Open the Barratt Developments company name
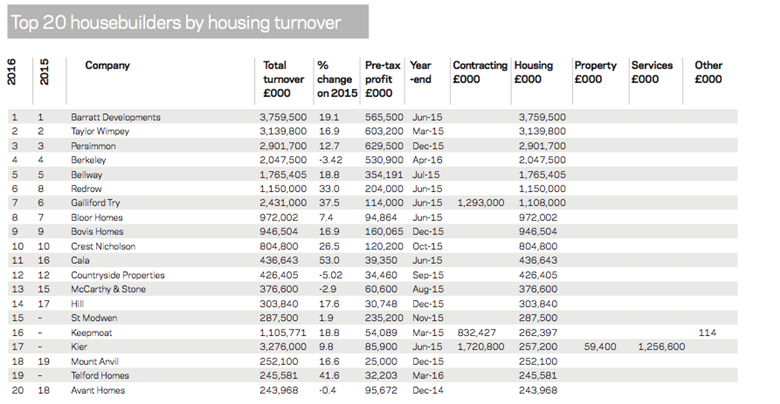The height and width of the screenshot is (404, 780). point(116,116)
